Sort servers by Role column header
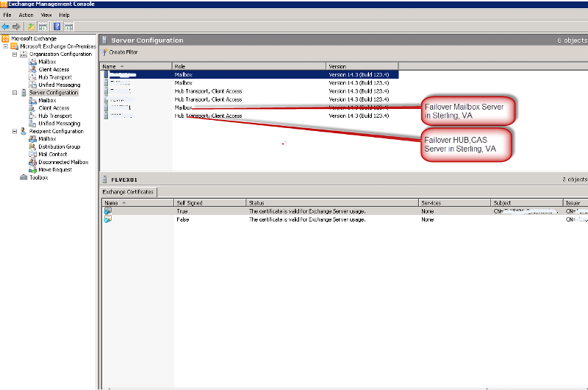This screenshot has height=390, width=588. pyautogui.click(x=249, y=66)
